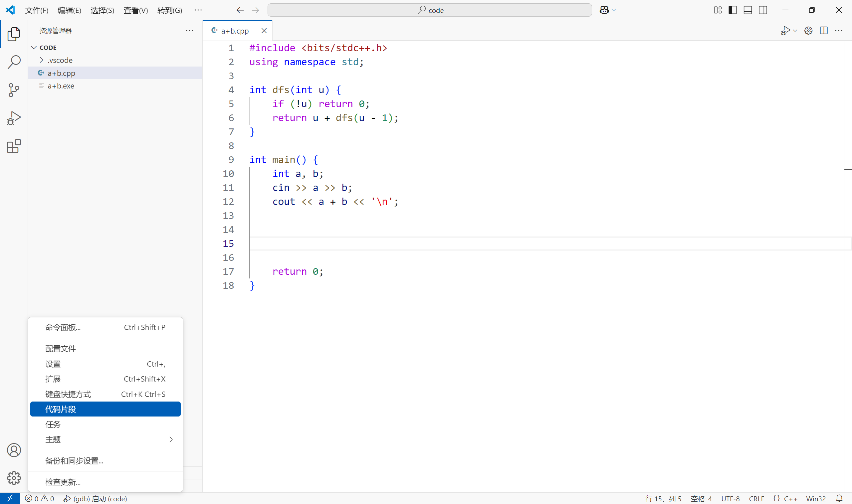Open the 文件(F) menu
Image resolution: width=852 pixels, height=504 pixels.
point(37,10)
